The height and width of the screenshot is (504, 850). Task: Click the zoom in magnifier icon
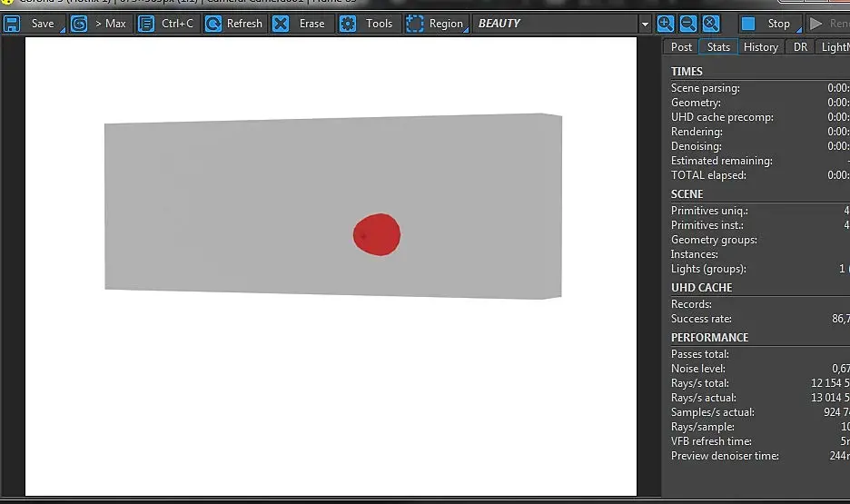coord(665,24)
